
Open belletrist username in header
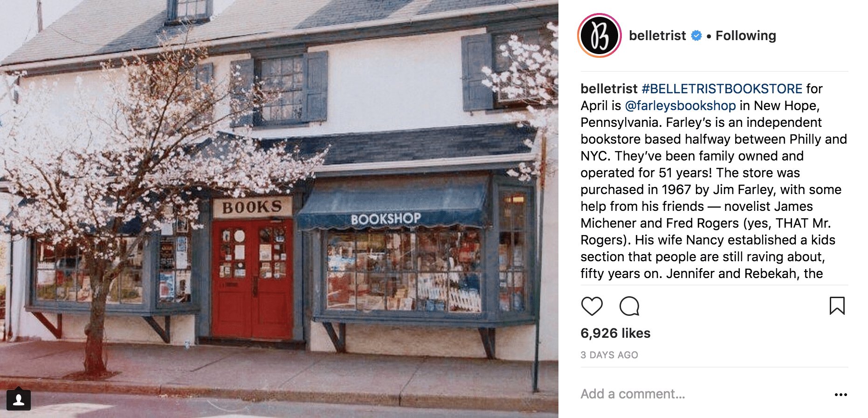[657, 35]
